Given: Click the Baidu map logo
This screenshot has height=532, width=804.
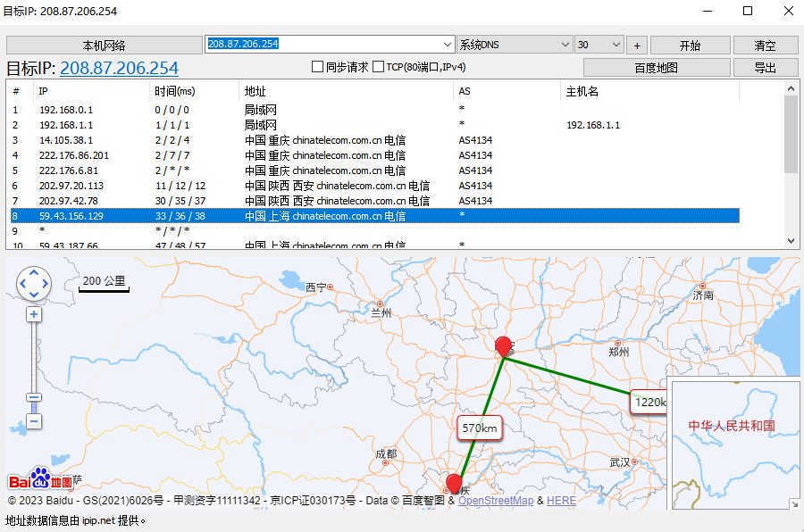Looking at the screenshot, I should (x=40, y=478).
